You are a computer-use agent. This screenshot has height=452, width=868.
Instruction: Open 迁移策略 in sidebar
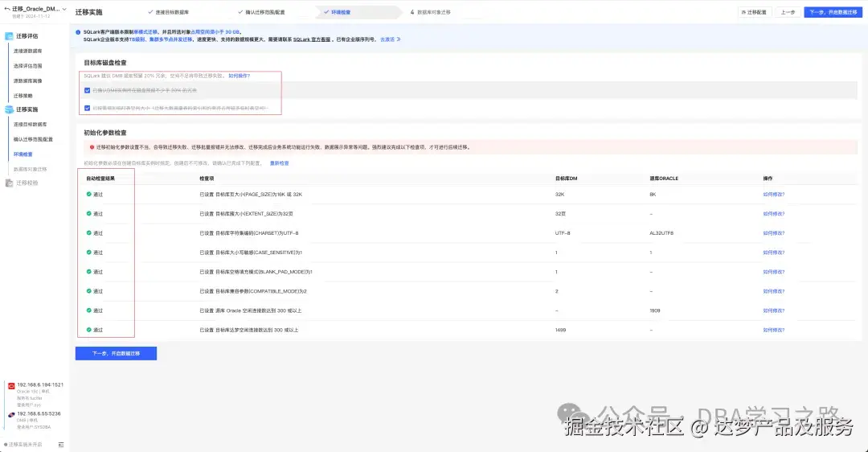pyautogui.click(x=23, y=96)
